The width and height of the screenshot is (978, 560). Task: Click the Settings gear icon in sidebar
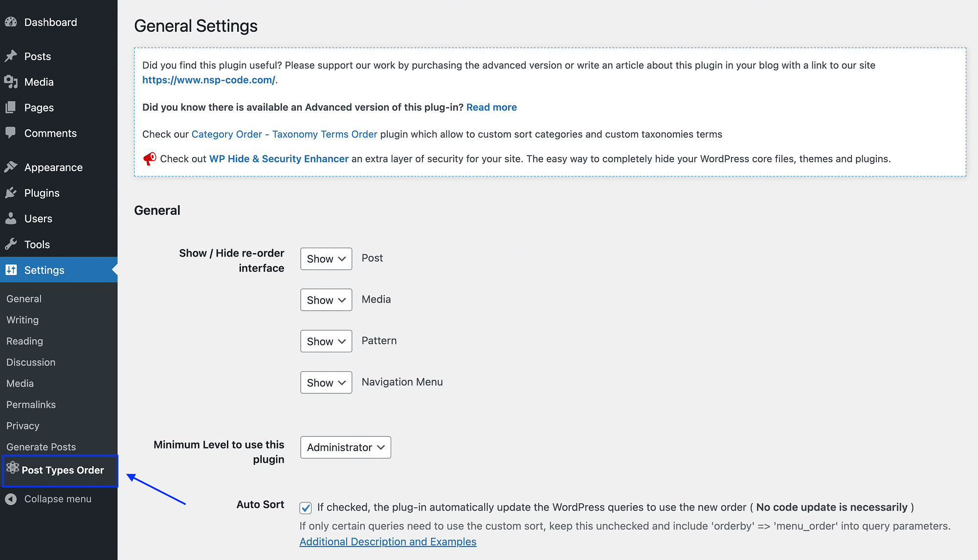pyautogui.click(x=11, y=269)
